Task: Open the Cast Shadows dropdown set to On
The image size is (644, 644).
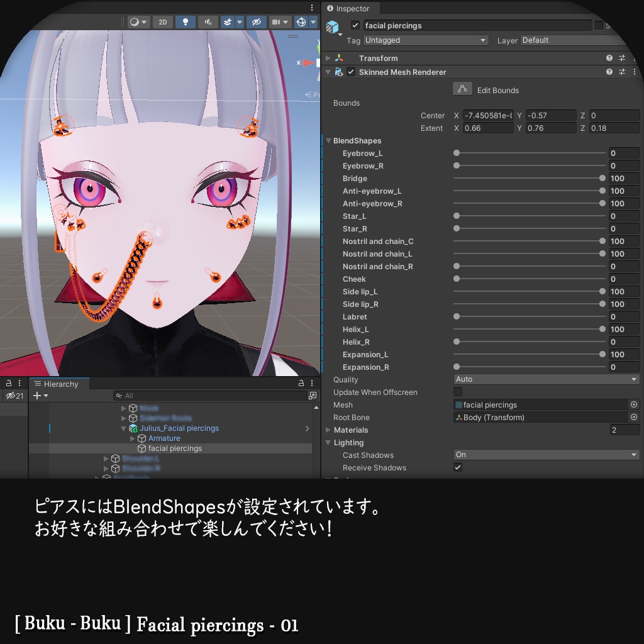Action: [x=546, y=454]
